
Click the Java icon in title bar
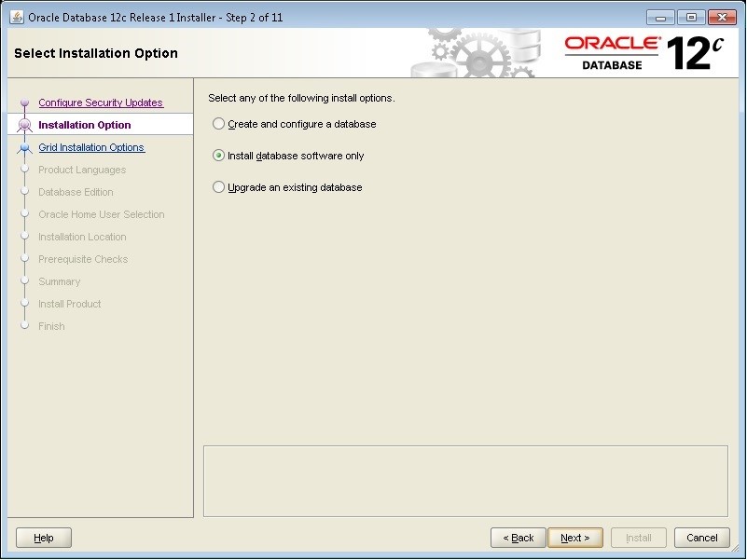pos(17,17)
